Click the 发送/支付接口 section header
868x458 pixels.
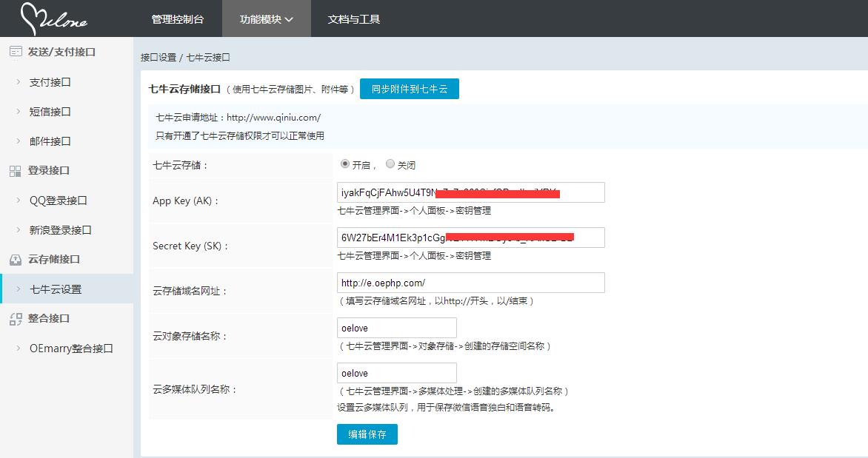pos(61,52)
